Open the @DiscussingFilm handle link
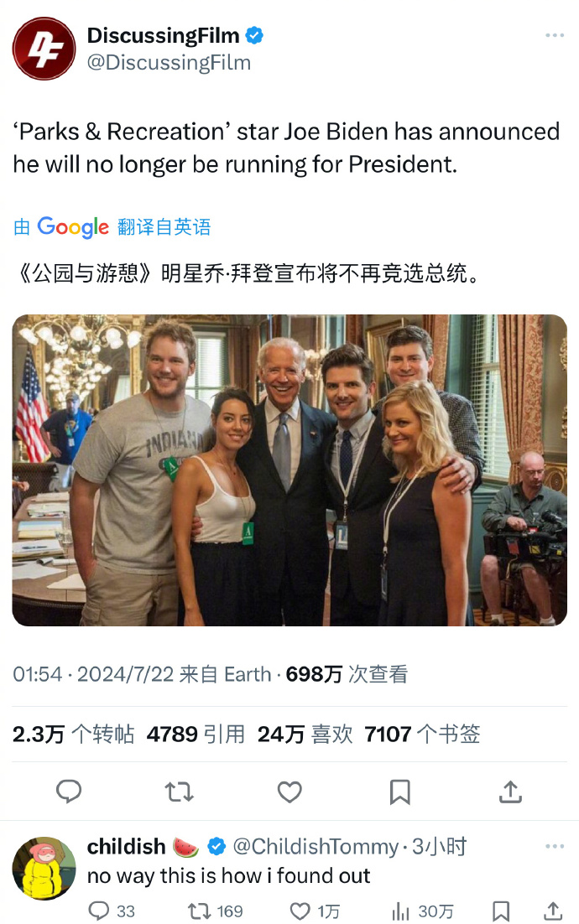579x924 pixels. coord(169,62)
